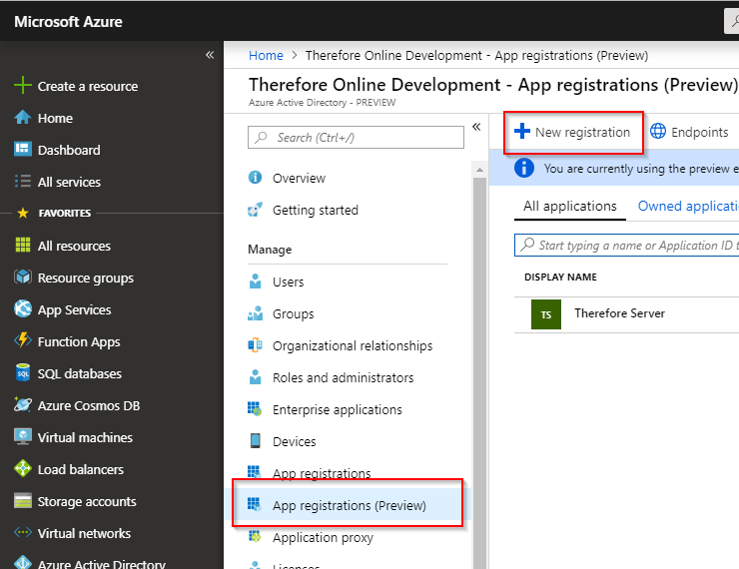
Task: Click the Users person icon
Action: click(x=255, y=281)
